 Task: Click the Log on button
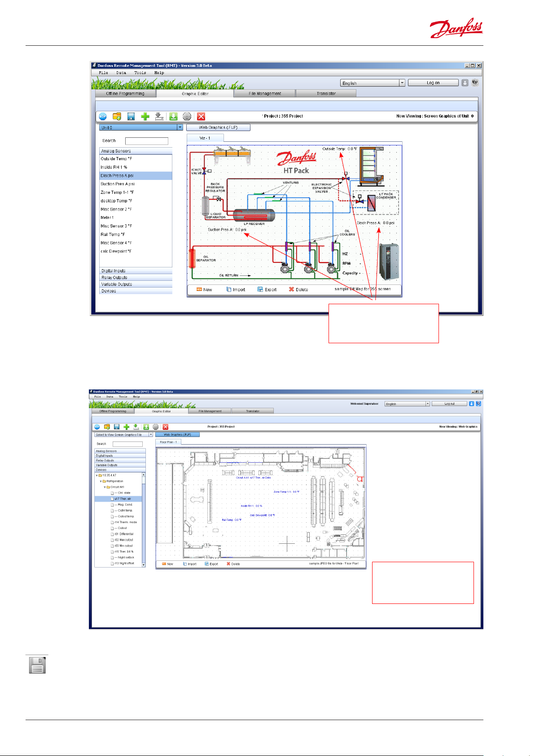tap(433, 83)
